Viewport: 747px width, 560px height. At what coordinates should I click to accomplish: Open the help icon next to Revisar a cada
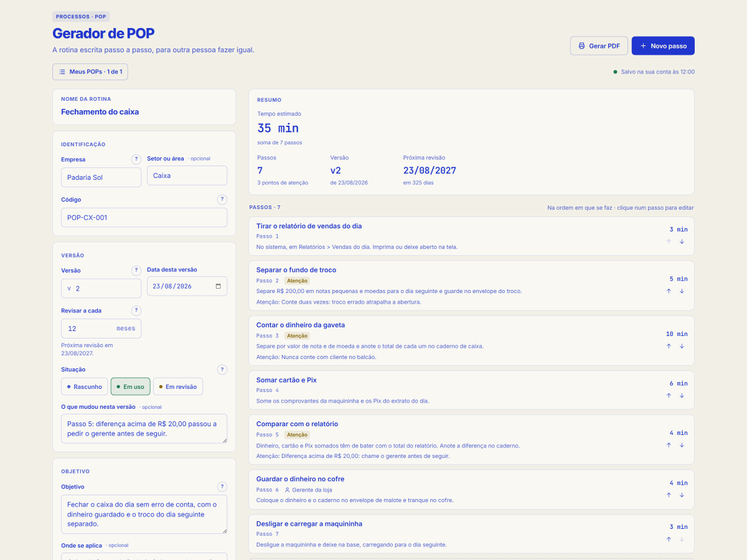136,310
